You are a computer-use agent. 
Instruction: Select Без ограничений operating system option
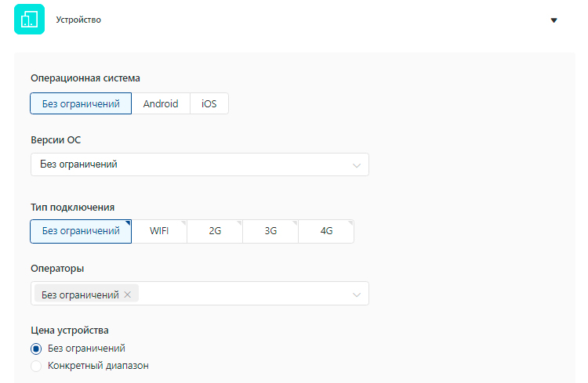point(81,103)
